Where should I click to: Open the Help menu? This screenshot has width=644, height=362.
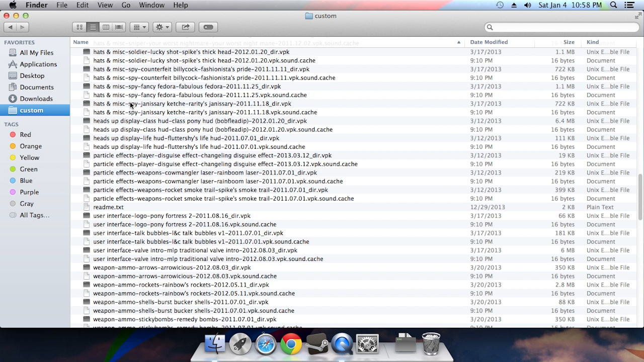[x=180, y=5]
